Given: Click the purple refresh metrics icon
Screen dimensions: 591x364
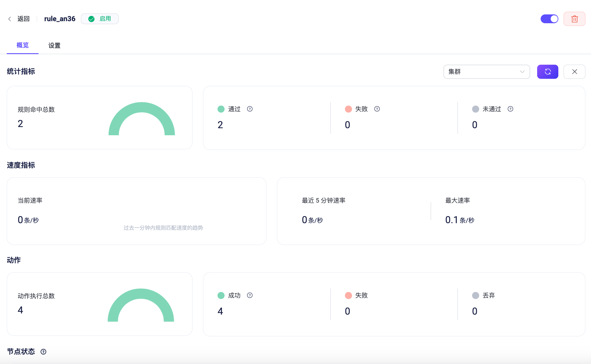Looking at the screenshot, I should click(x=547, y=72).
